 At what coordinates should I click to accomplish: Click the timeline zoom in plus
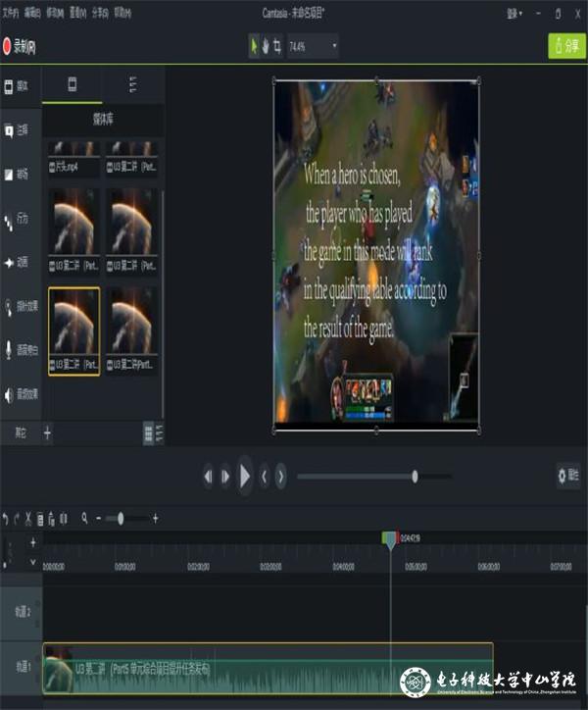(156, 519)
